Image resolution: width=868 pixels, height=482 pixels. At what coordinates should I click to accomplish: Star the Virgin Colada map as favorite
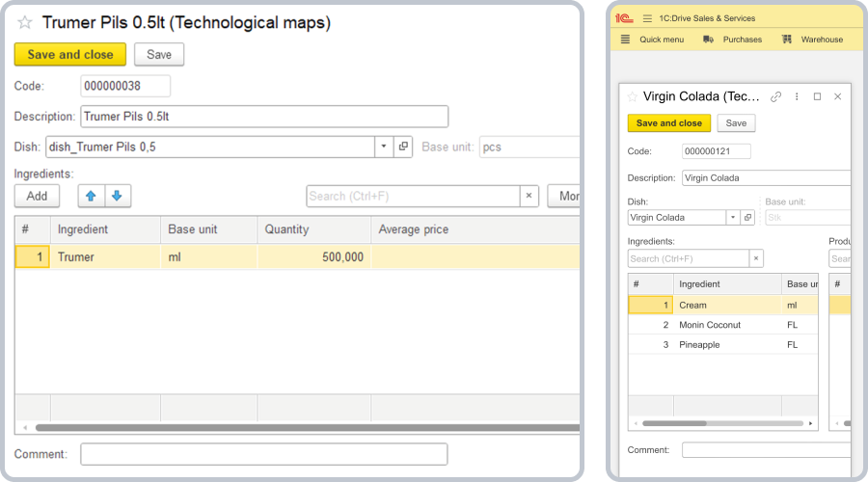632,96
